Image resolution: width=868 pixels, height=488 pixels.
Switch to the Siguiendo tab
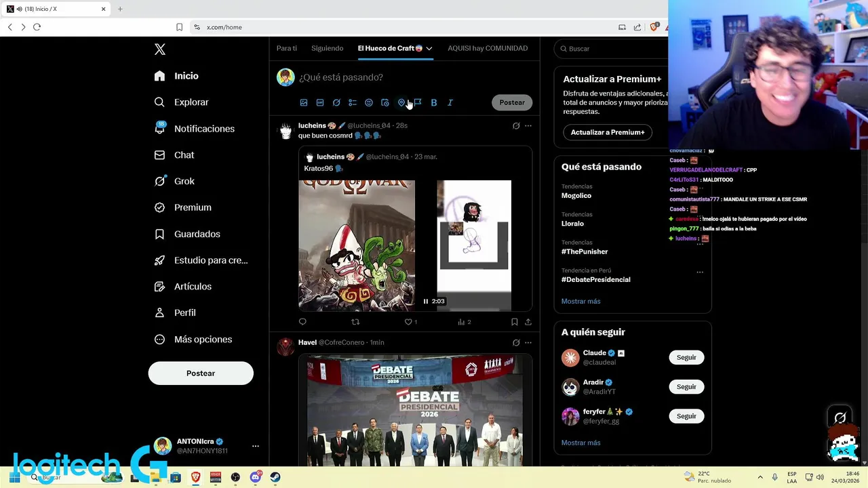tap(328, 48)
